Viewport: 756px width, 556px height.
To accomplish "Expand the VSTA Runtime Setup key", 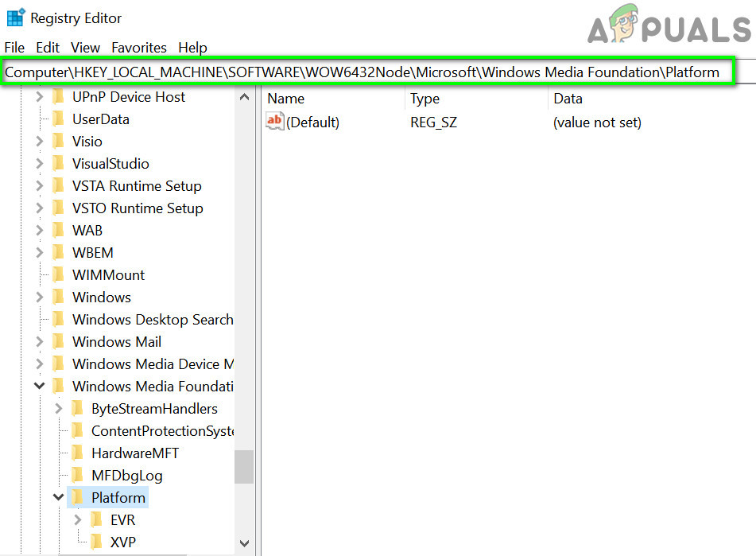I will pyautogui.click(x=40, y=185).
